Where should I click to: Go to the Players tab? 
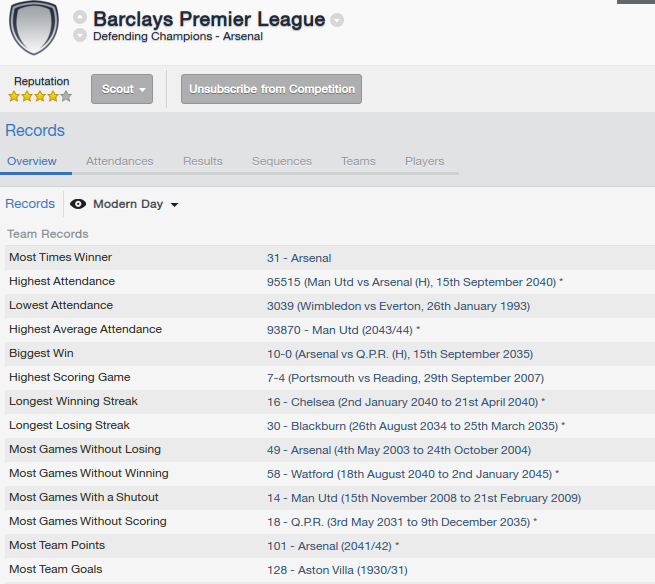point(424,161)
